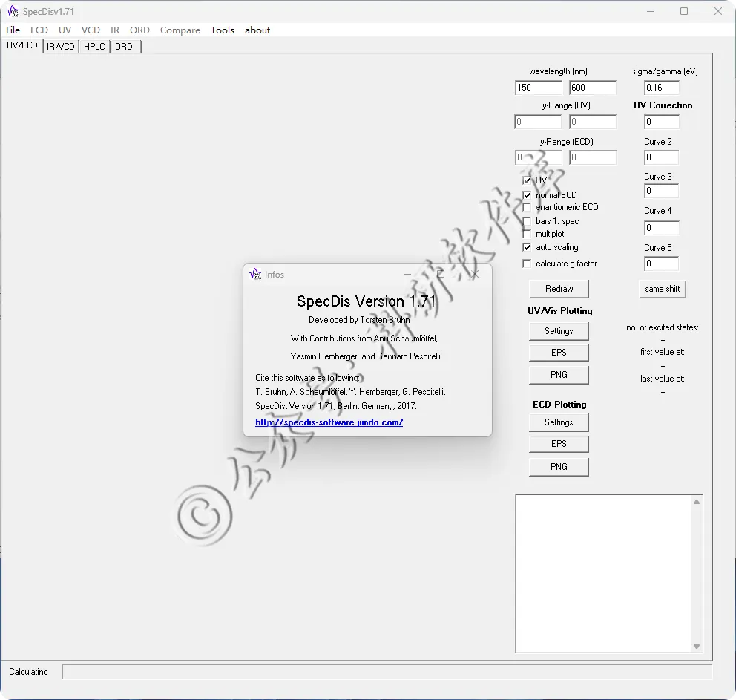The image size is (736, 700).
Task: Switch to the ORD tab
Action: tap(124, 47)
